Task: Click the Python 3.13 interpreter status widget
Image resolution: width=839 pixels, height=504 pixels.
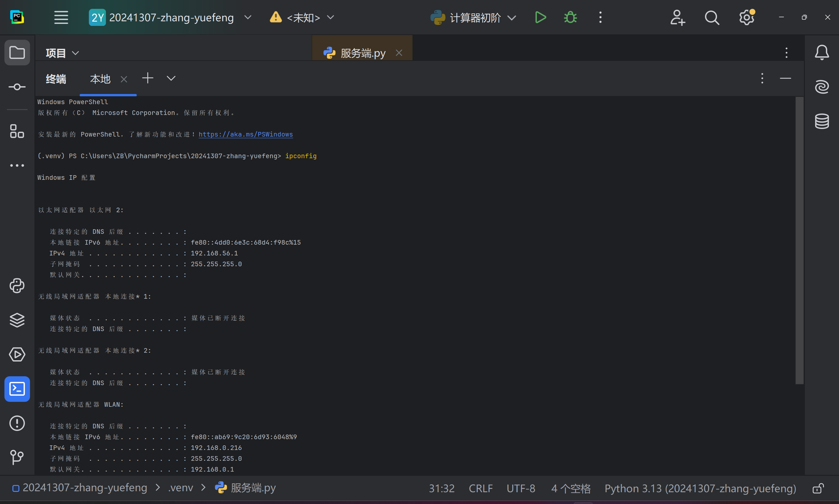Action: tap(700, 488)
